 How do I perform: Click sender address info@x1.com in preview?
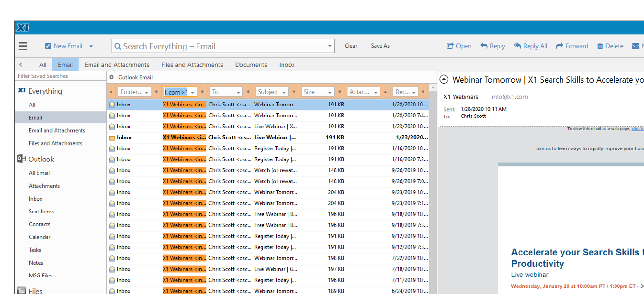tap(509, 97)
